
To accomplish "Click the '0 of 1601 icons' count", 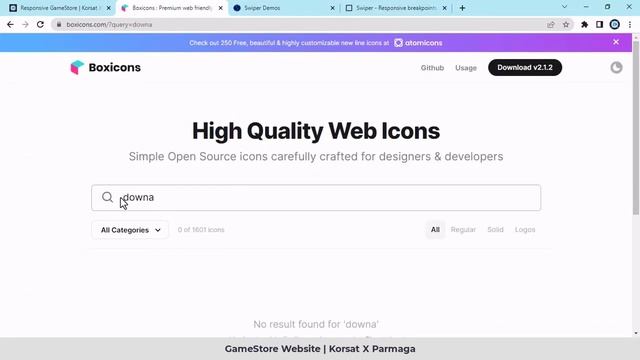I will 201,230.
